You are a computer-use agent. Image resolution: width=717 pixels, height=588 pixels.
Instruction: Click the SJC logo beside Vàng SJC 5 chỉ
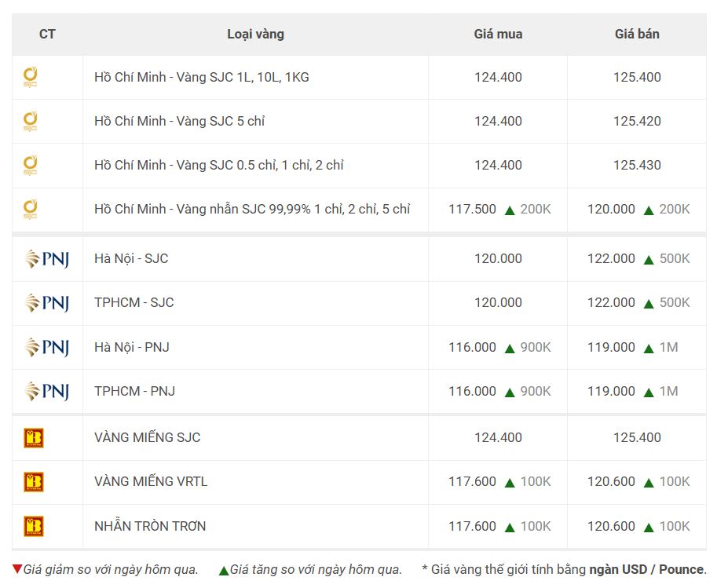point(30,121)
